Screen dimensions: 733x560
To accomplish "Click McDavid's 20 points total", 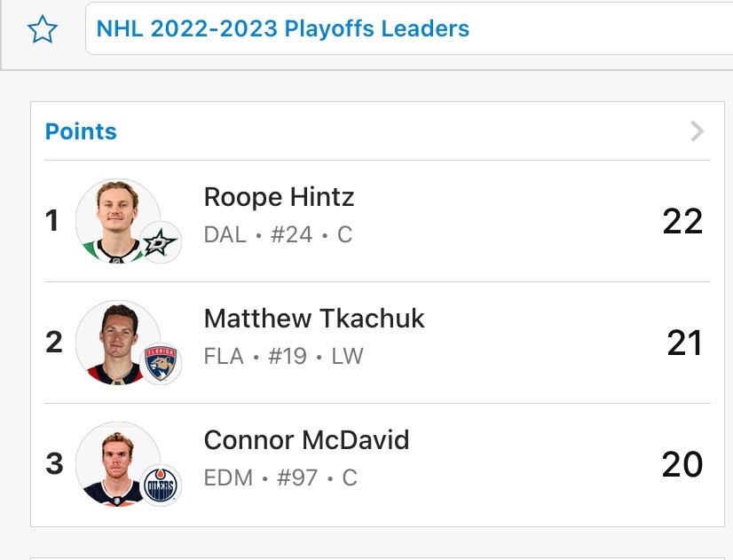I will click(682, 464).
